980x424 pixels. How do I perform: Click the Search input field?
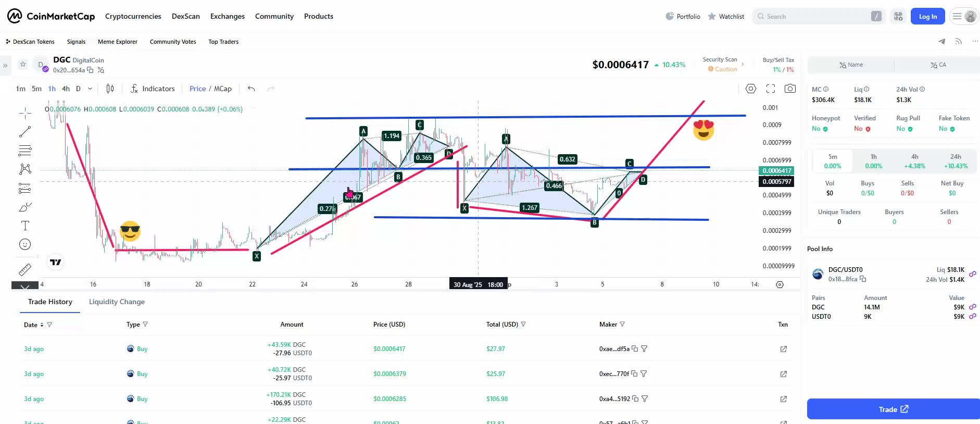click(819, 17)
